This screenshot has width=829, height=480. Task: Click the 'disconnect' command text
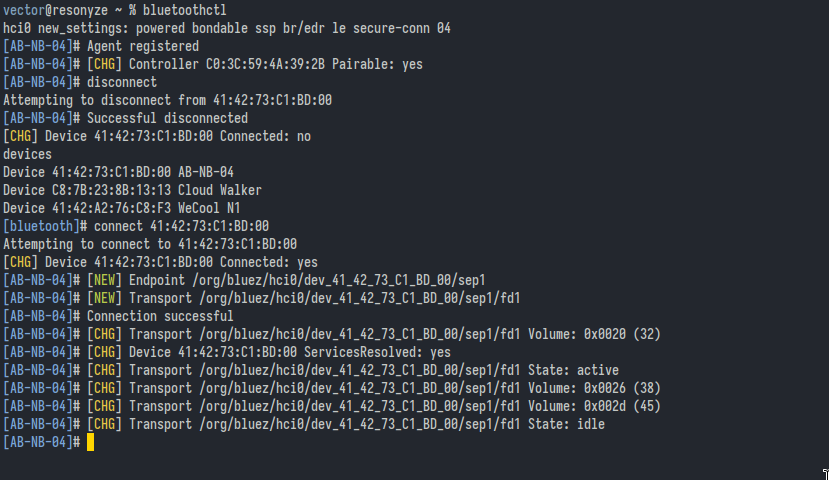point(122,82)
